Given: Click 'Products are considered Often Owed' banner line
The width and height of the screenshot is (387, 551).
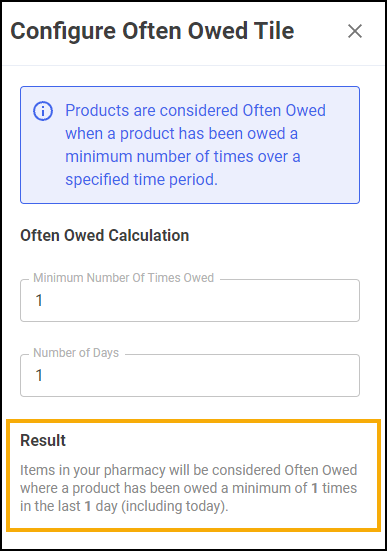Looking at the screenshot, I should coord(195,110).
